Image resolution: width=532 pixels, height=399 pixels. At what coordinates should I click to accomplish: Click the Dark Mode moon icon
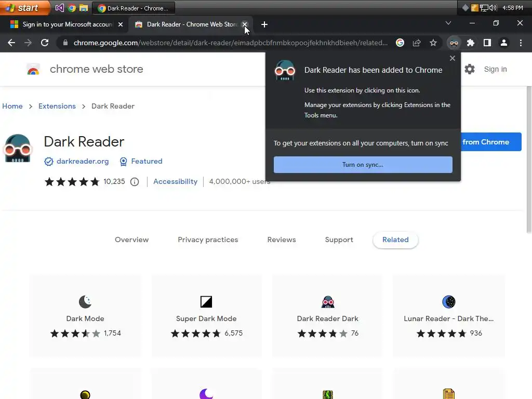click(x=85, y=302)
